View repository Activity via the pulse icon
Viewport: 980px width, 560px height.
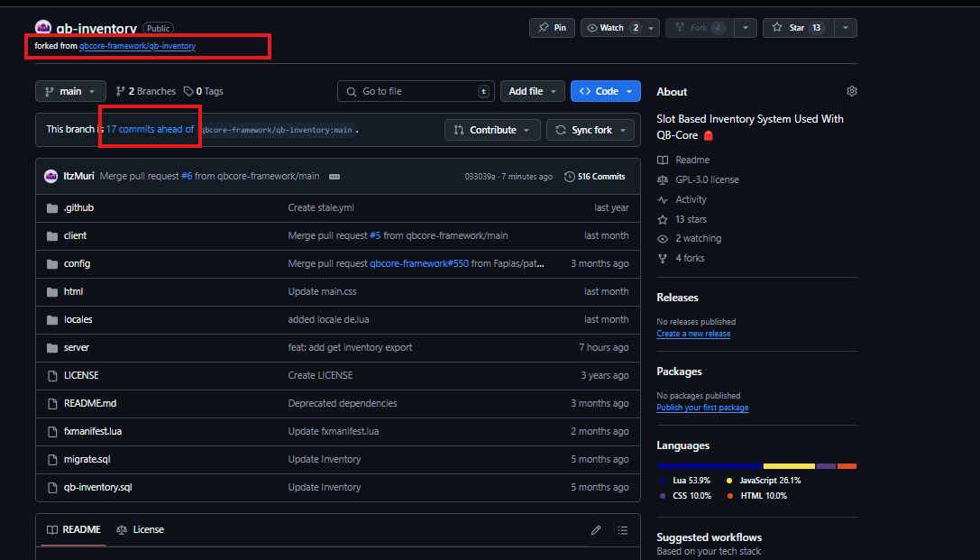point(664,198)
